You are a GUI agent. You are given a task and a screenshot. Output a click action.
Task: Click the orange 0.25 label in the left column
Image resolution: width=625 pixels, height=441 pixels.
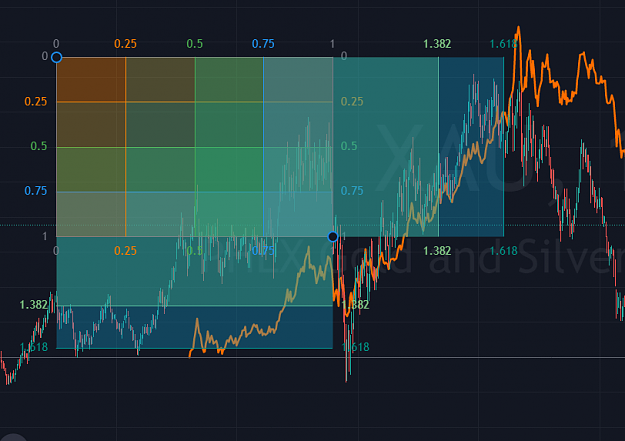pyautogui.click(x=36, y=102)
